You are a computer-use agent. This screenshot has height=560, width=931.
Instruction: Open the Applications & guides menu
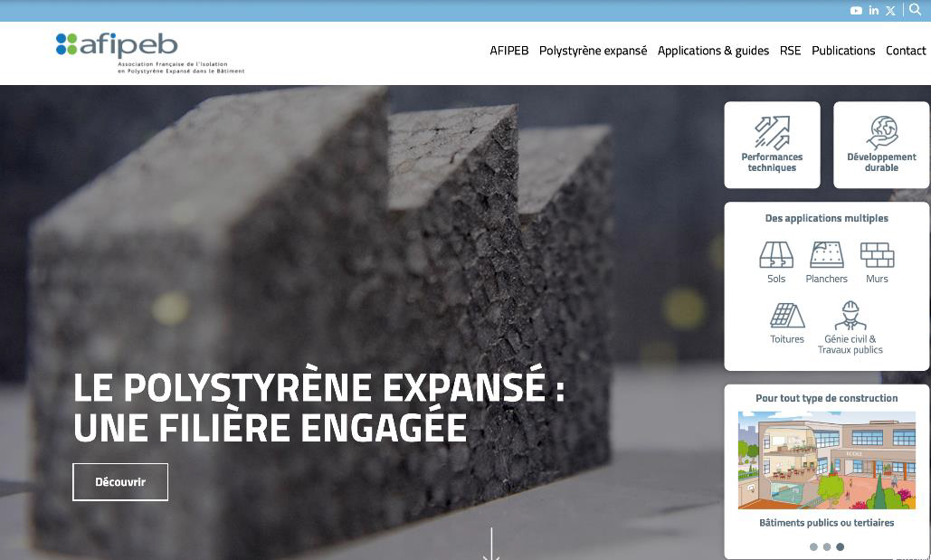pyautogui.click(x=713, y=51)
